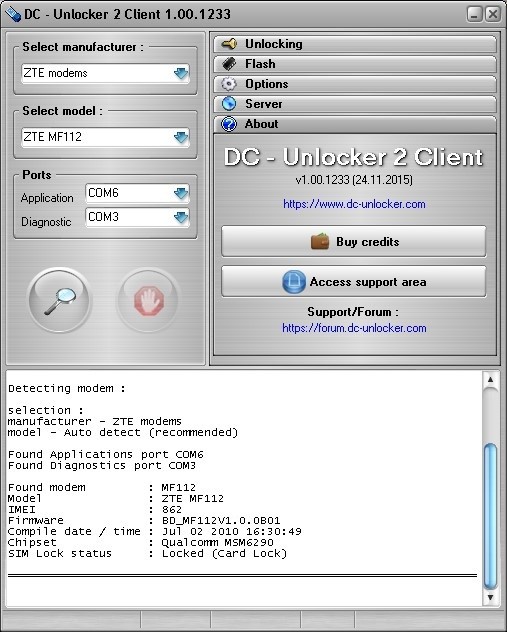Click the wallet icon on Buy credits
The height and width of the screenshot is (632, 507).
[x=320, y=241]
